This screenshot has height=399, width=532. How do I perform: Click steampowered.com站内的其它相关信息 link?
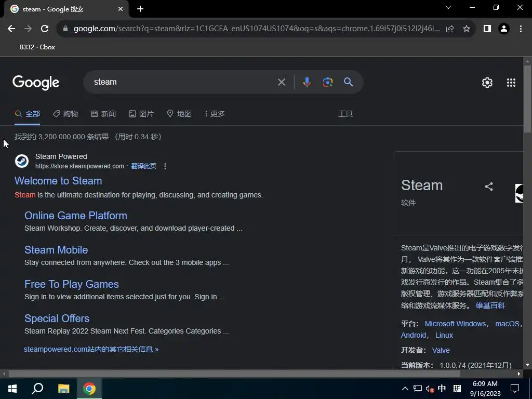tap(91, 350)
